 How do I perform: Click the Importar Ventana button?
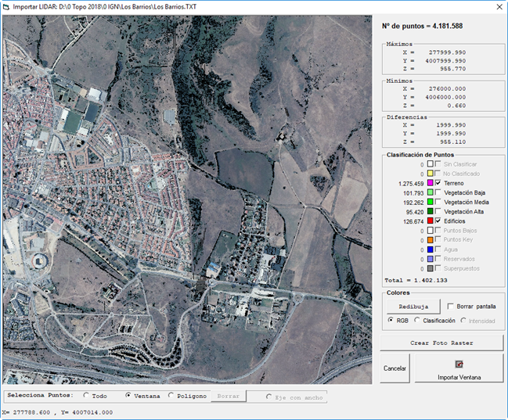pos(459,368)
